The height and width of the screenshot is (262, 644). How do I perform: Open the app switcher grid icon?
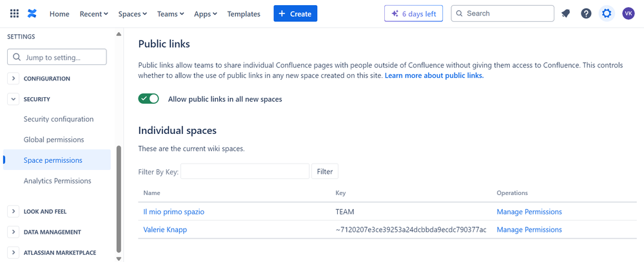point(14,14)
